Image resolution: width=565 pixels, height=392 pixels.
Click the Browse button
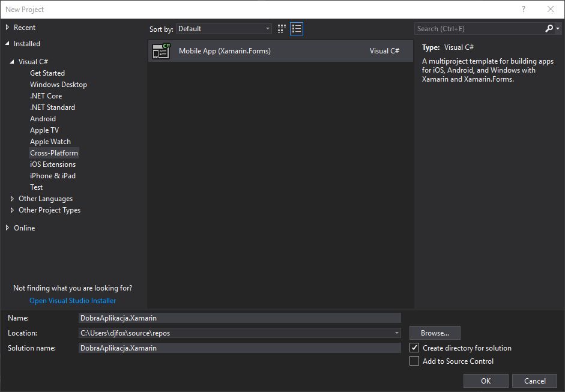(x=435, y=333)
